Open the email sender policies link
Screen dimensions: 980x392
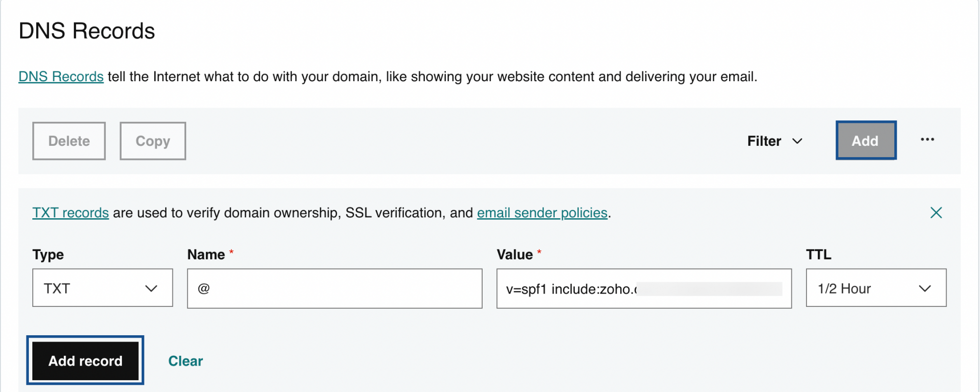(x=542, y=212)
